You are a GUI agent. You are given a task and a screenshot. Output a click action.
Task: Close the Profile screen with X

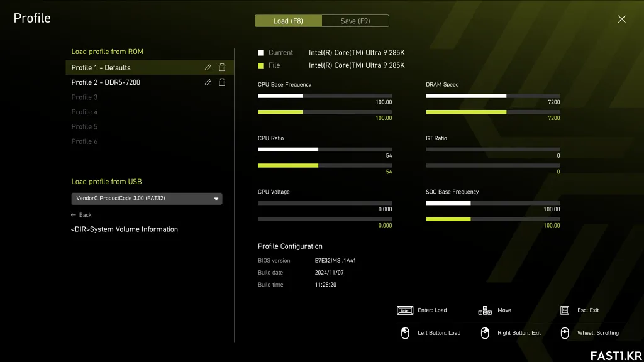(x=621, y=19)
